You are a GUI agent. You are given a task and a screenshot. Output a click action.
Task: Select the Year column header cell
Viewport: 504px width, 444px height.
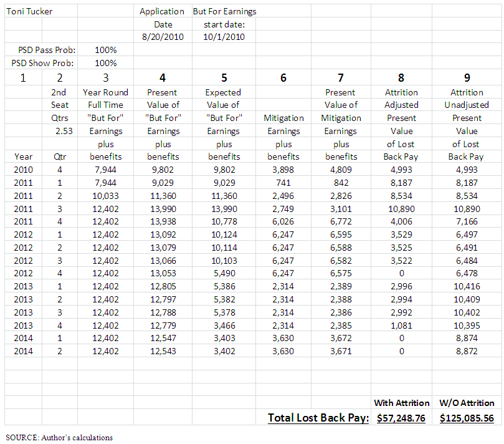23,157
